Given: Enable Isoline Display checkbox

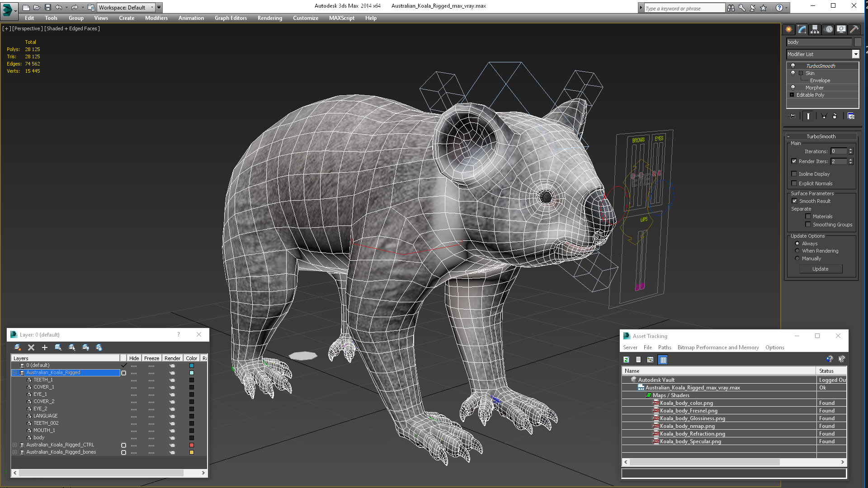Looking at the screenshot, I should [794, 174].
